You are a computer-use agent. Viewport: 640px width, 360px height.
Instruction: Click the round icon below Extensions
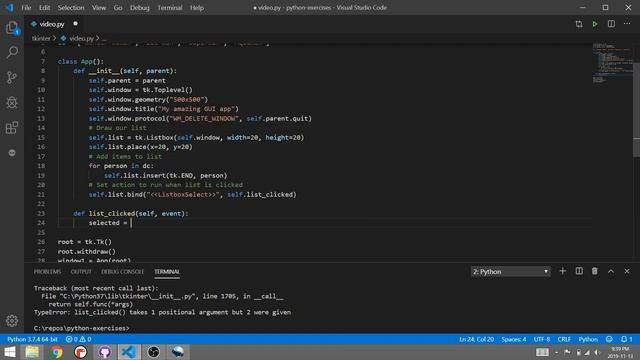point(12,153)
